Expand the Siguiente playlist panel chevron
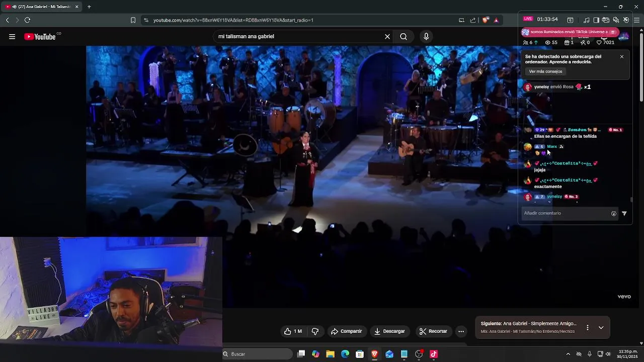 point(601,327)
